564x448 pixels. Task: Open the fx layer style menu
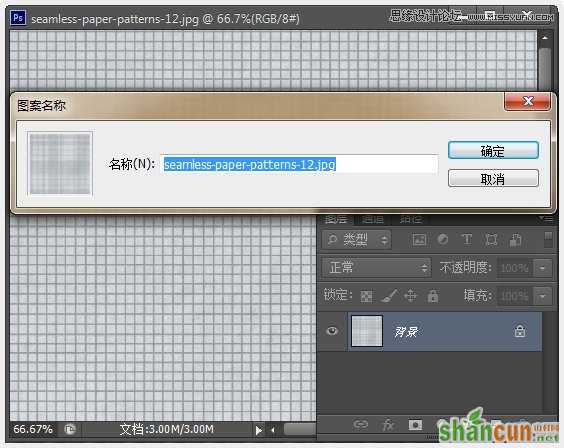[x=388, y=425]
